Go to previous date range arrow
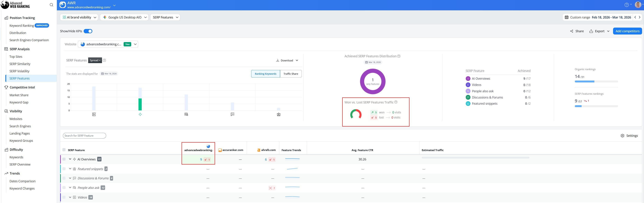The width and height of the screenshot is (644, 203). click(x=635, y=17)
